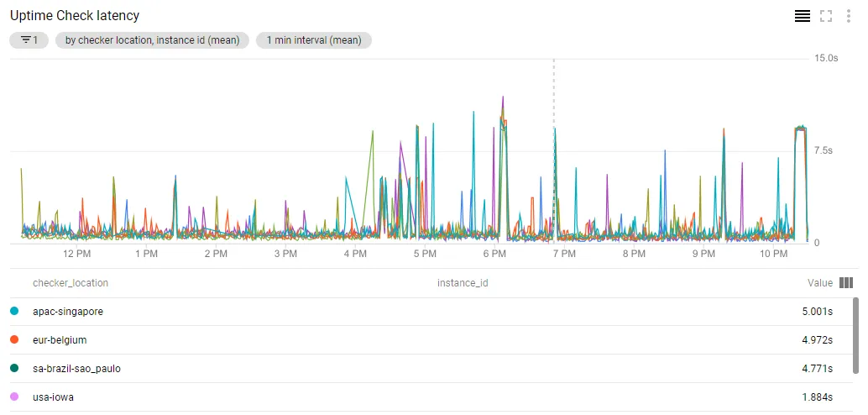
Task: Toggle the legend list view icon
Action: pyautogui.click(x=803, y=16)
